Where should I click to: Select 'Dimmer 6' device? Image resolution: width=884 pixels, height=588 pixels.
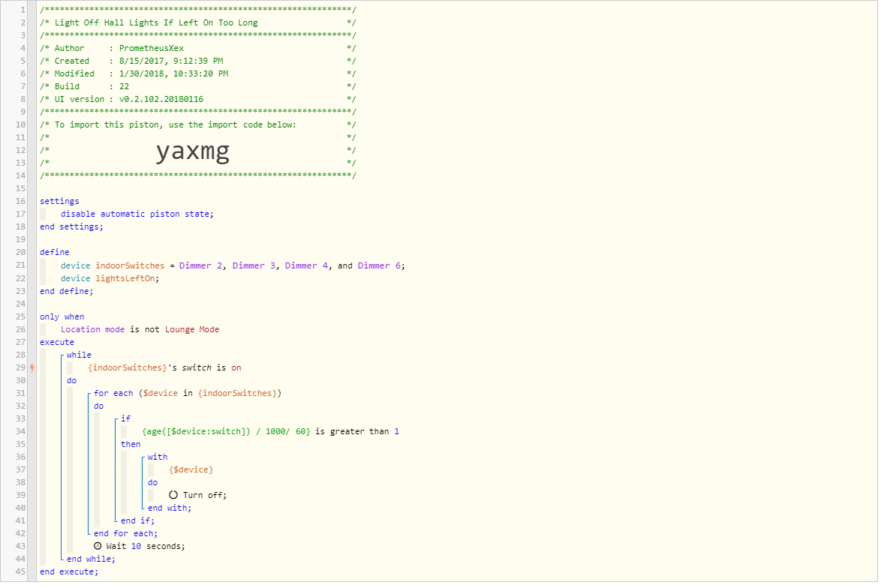[x=379, y=265]
